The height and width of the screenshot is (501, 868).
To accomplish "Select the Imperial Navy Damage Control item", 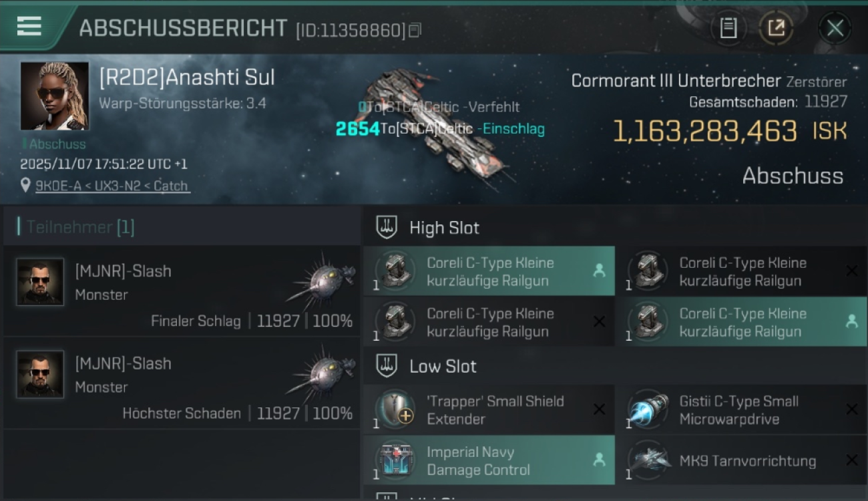I will 489,460.
